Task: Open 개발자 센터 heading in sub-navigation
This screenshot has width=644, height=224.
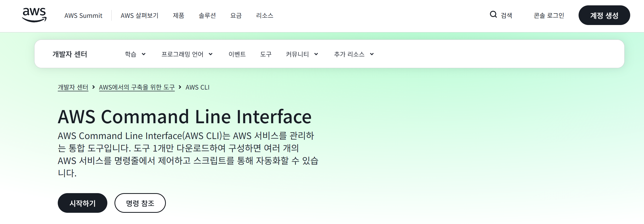Action: [70, 54]
